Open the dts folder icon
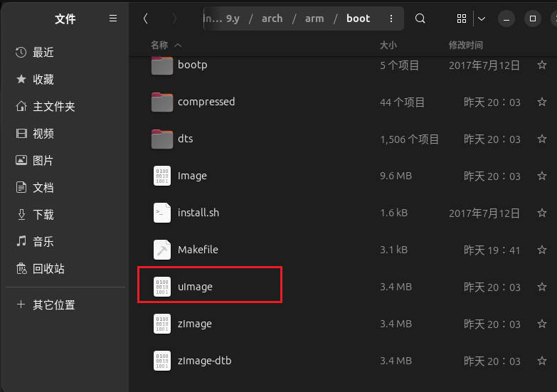The height and width of the screenshot is (392, 557). pyautogui.click(x=162, y=139)
